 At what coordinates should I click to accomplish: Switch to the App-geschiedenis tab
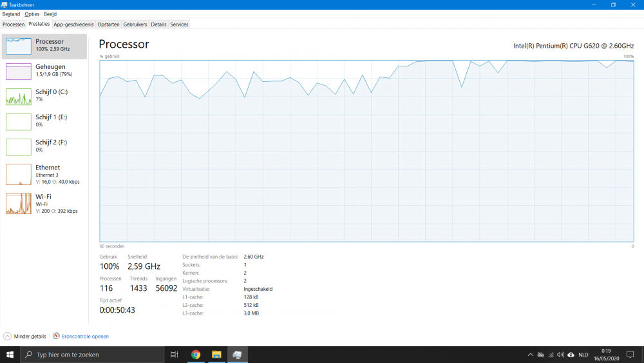coord(73,25)
